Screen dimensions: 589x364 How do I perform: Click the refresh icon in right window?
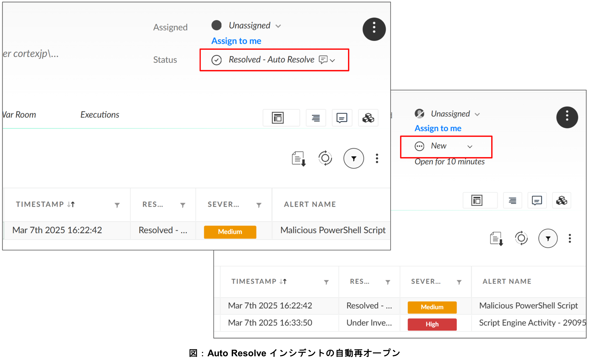(x=521, y=238)
